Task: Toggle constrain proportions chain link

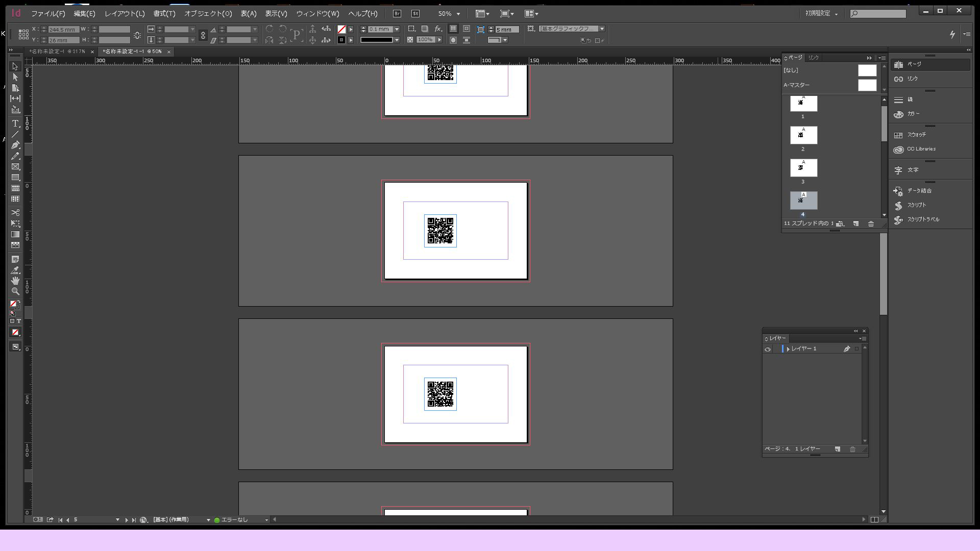Action: [203, 35]
